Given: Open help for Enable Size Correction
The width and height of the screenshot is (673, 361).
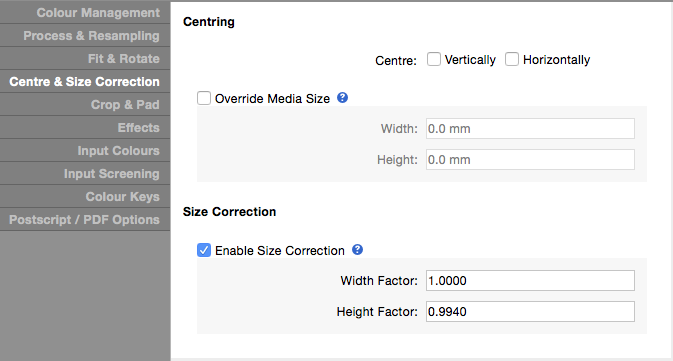Looking at the screenshot, I should (x=357, y=250).
